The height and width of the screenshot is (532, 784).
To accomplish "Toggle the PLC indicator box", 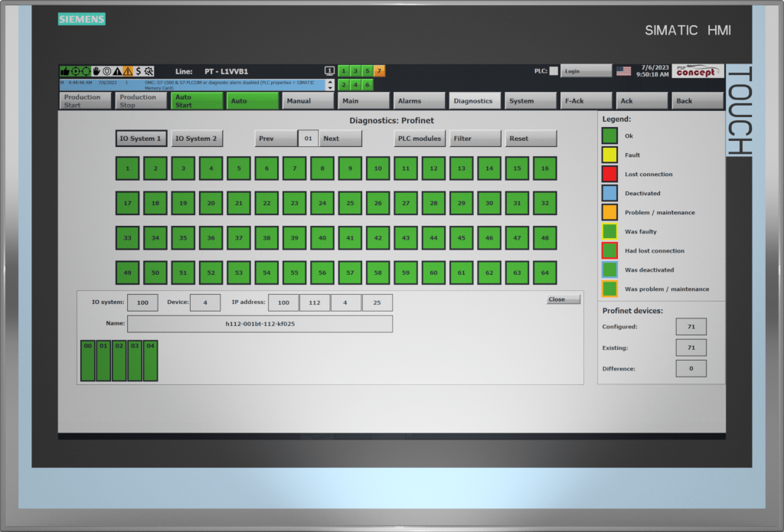I will (554, 71).
